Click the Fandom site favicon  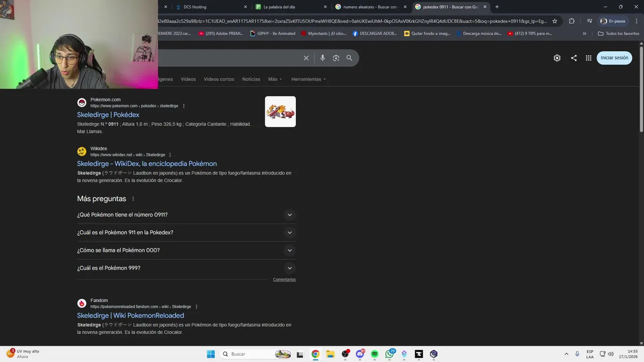click(x=82, y=303)
